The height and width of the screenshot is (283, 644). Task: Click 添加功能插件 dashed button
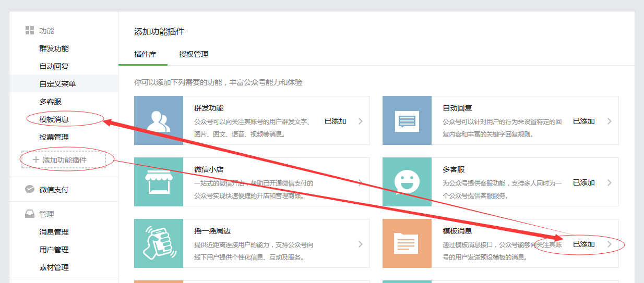(x=64, y=159)
